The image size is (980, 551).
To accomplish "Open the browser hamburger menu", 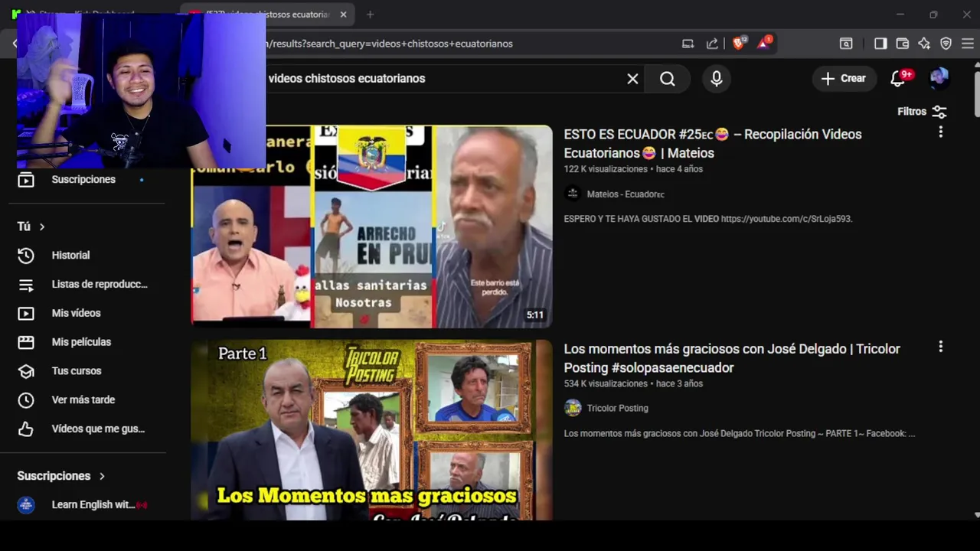I will tap(968, 44).
